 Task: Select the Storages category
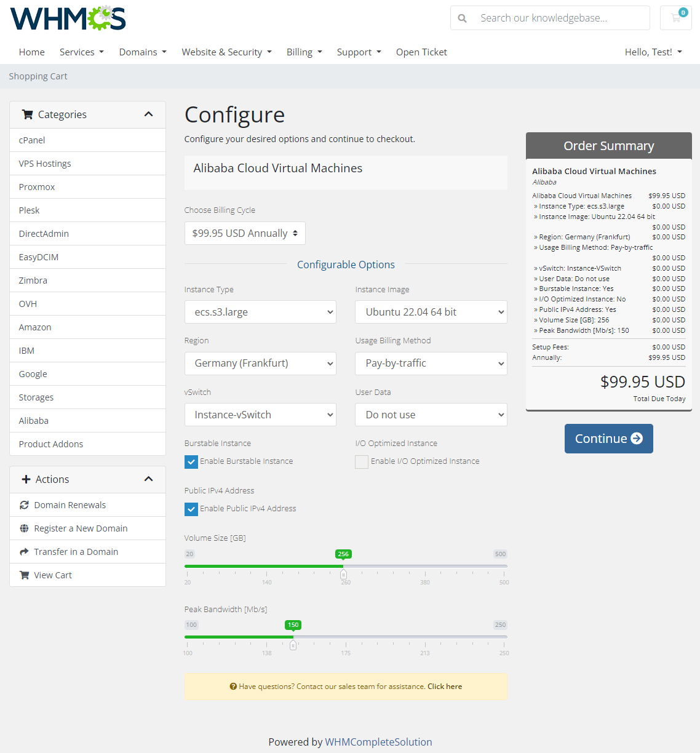(x=88, y=397)
